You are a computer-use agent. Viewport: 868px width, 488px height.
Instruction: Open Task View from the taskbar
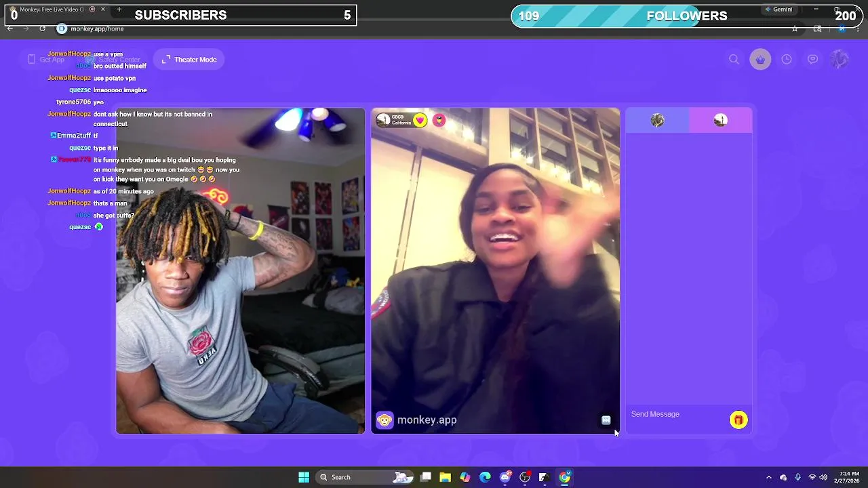(x=425, y=477)
